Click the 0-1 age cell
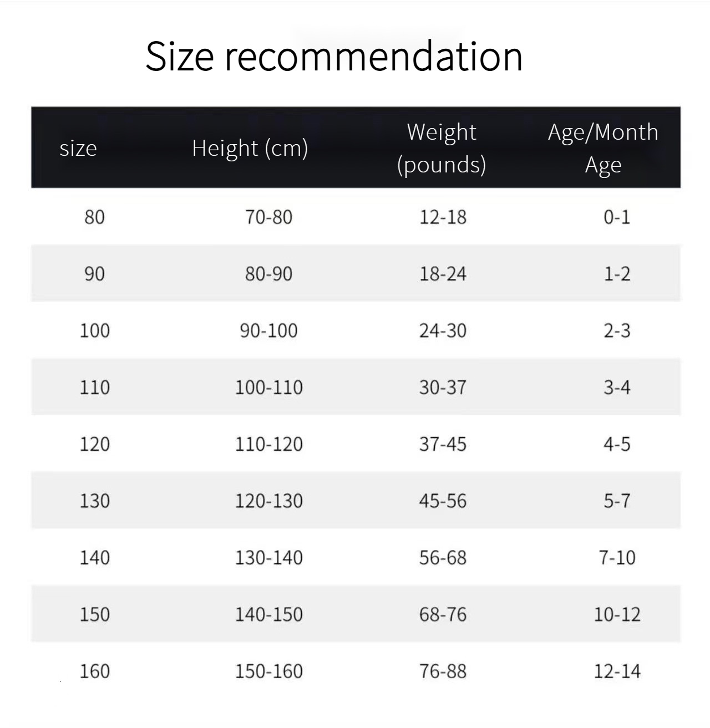710x728 pixels. pos(617,217)
